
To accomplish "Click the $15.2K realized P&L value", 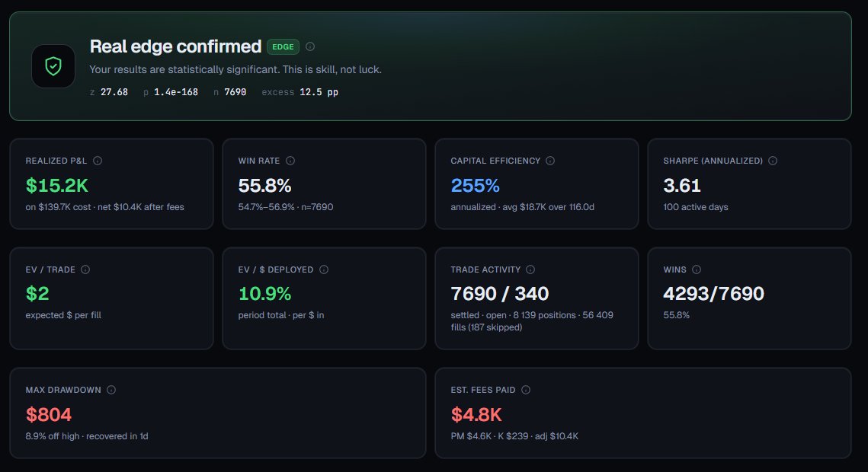I will 57,186.
